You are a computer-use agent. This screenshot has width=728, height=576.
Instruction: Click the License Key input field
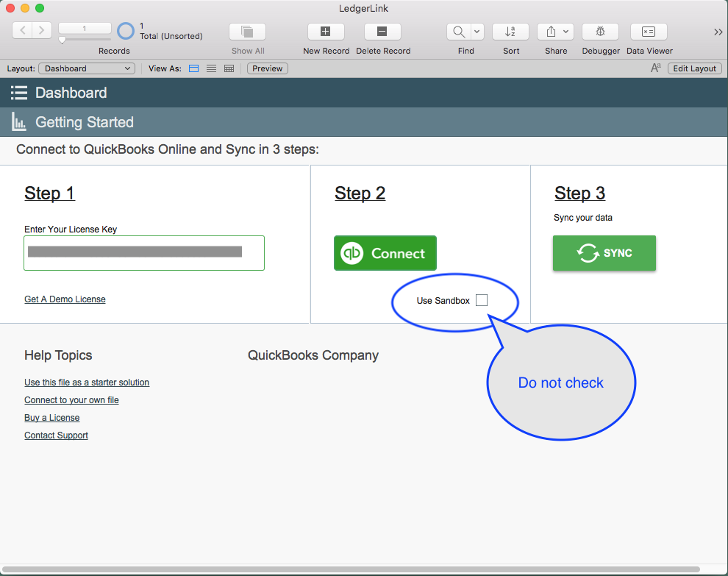click(144, 253)
